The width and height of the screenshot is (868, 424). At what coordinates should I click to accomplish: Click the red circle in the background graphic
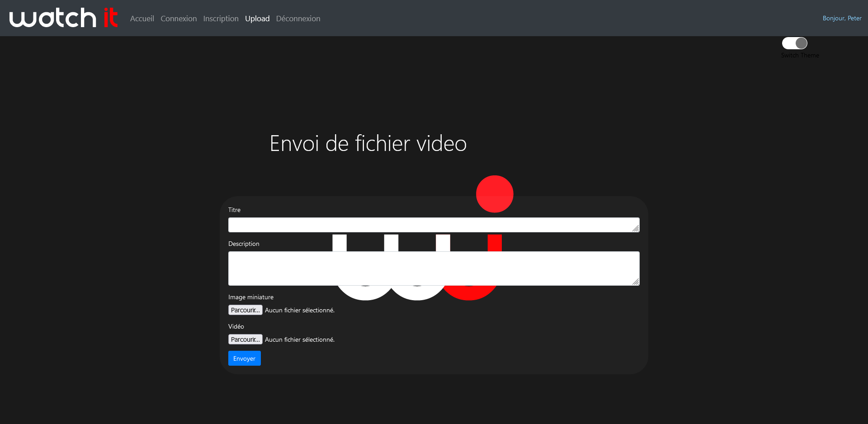pyautogui.click(x=495, y=194)
